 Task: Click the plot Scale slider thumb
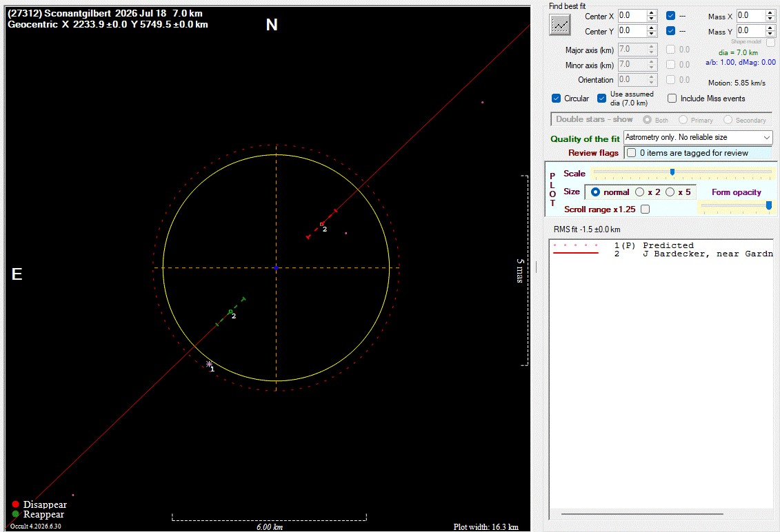tap(672, 172)
